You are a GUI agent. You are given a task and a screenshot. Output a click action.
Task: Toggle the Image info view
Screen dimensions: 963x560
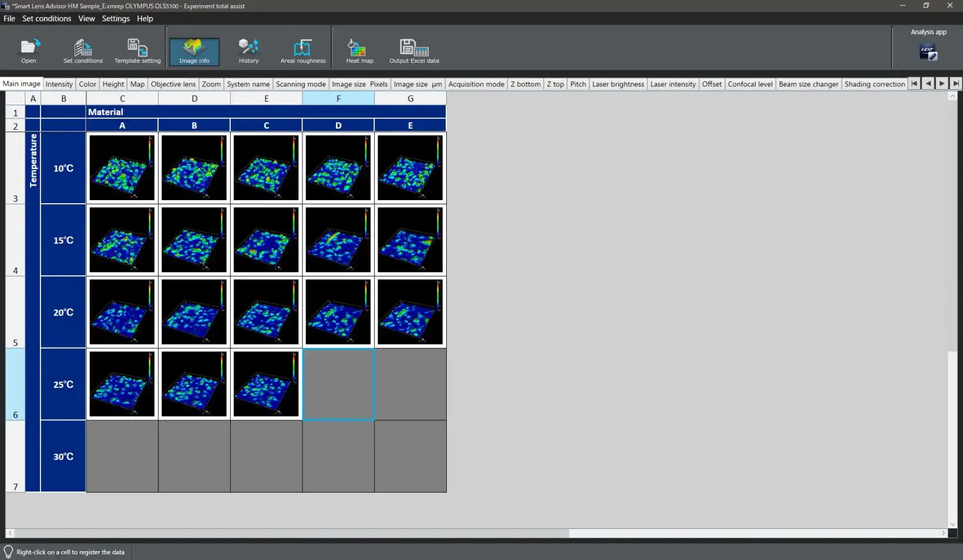(x=194, y=52)
